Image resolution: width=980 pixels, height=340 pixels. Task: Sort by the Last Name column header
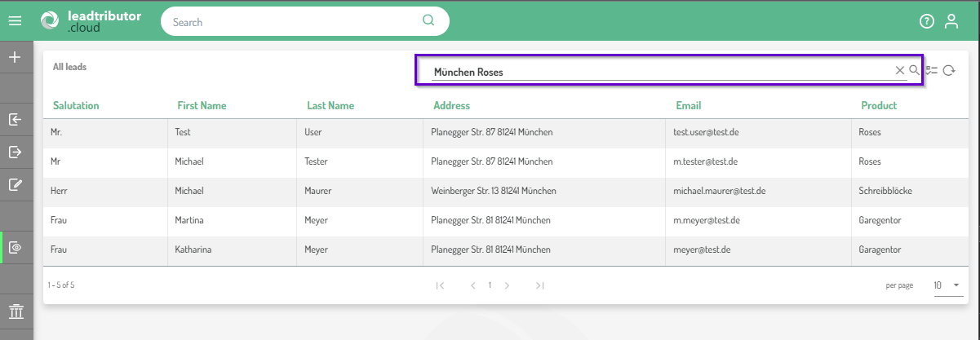(x=330, y=106)
